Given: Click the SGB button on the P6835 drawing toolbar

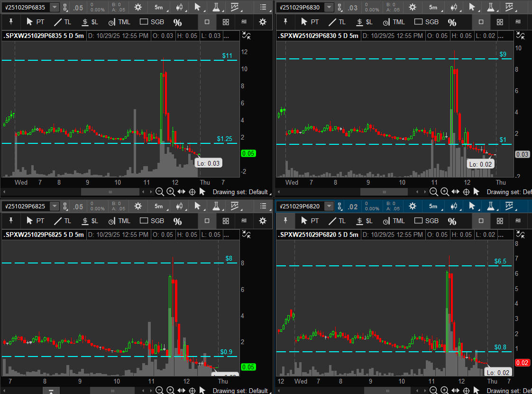Looking at the screenshot, I should [152, 22].
